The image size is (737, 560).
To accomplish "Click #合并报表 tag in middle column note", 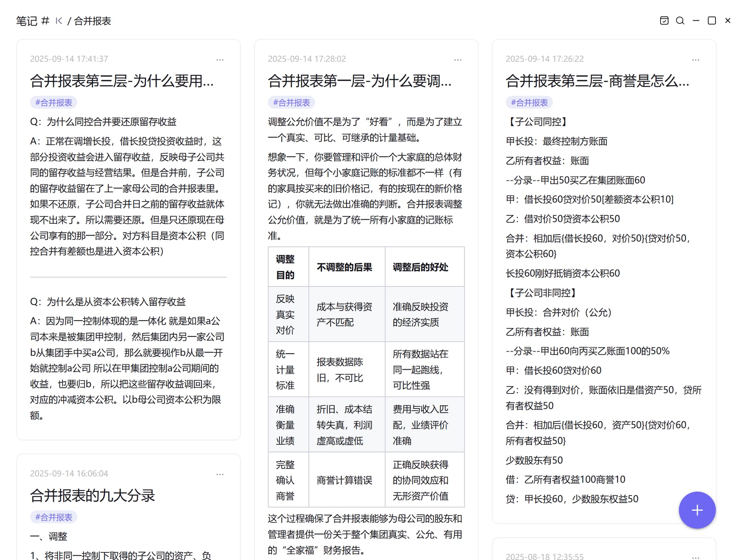I will point(291,102).
